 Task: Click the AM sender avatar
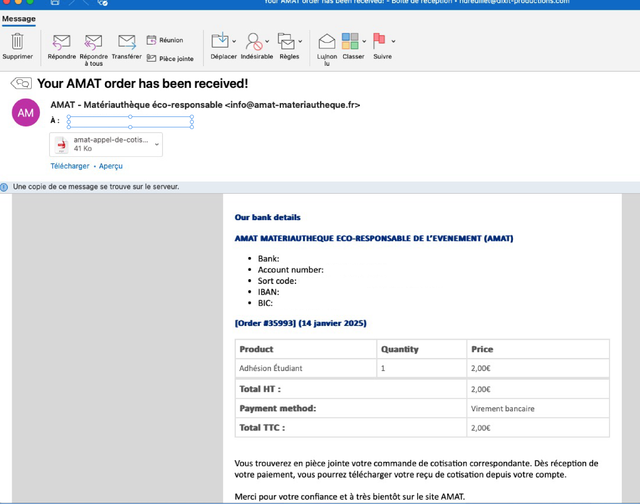26,112
